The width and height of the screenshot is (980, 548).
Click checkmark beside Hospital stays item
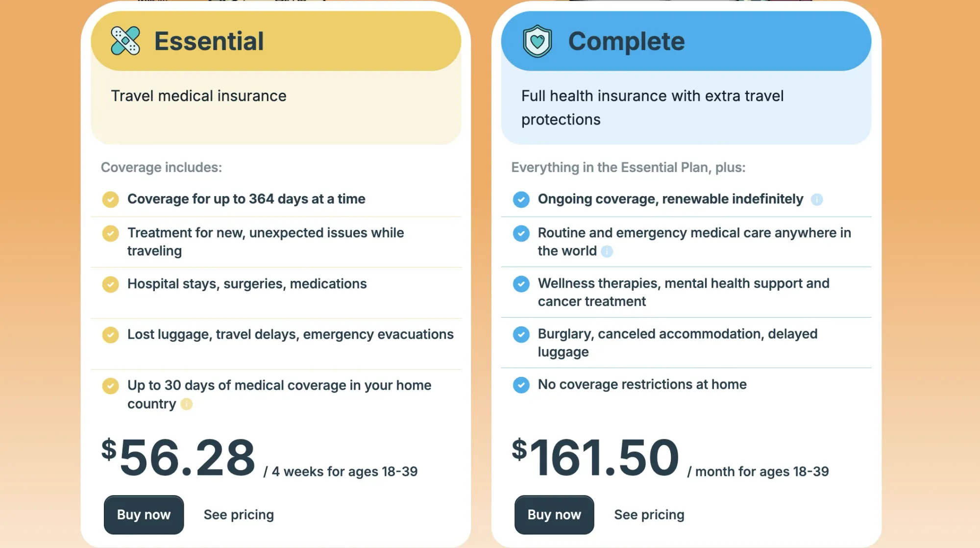coord(110,284)
